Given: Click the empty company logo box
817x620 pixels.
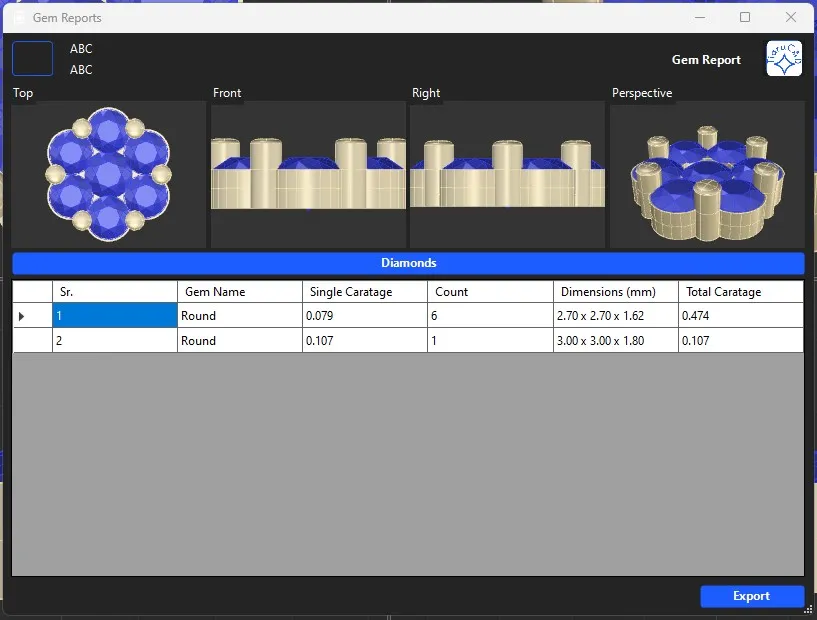Looking at the screenshot, I should coord(32,59).
